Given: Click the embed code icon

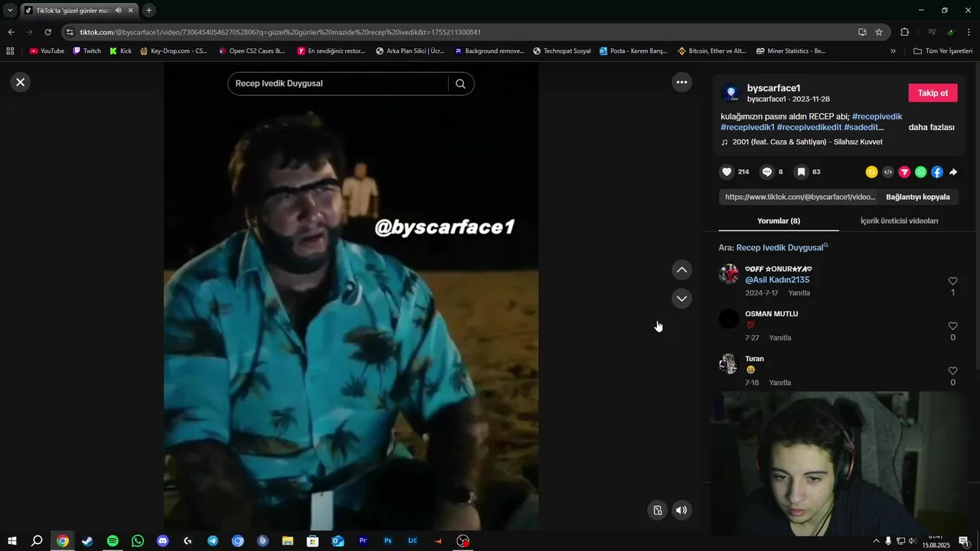Looking at the screenshot, I should 888,172.
